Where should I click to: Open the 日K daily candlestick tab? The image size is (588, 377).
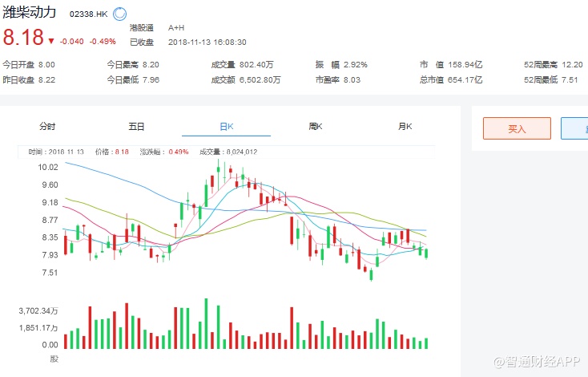click(226, 126)
